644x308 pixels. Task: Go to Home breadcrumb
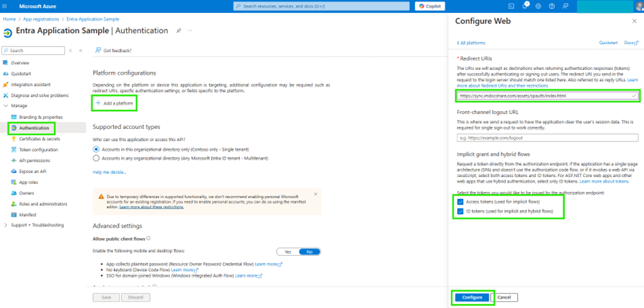click(9, 19)
